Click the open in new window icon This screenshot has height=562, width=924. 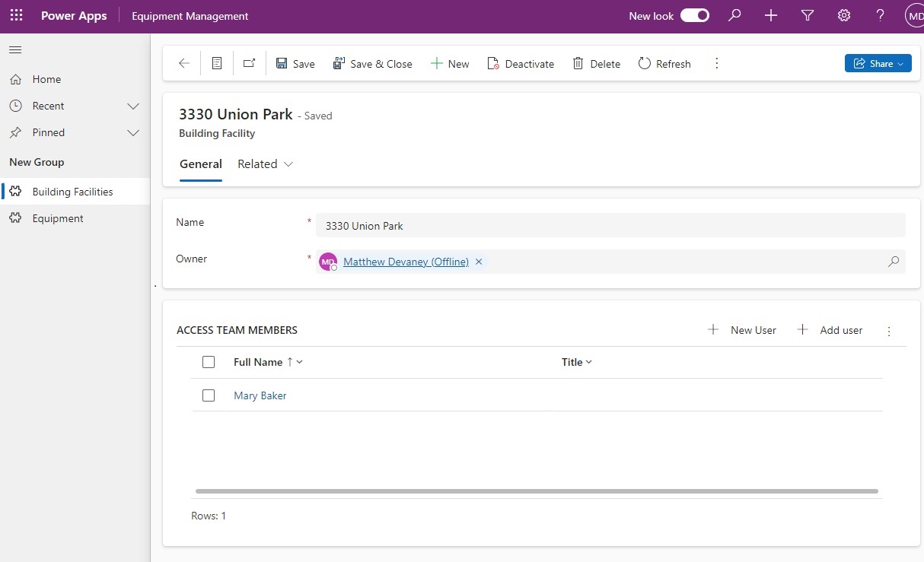[249, 63]
